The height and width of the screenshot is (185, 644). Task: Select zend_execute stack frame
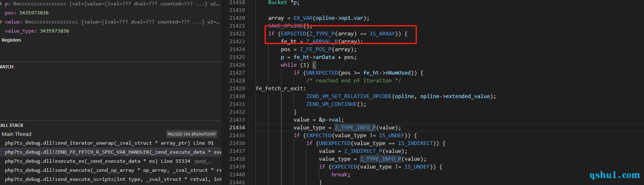coord(111,170)
